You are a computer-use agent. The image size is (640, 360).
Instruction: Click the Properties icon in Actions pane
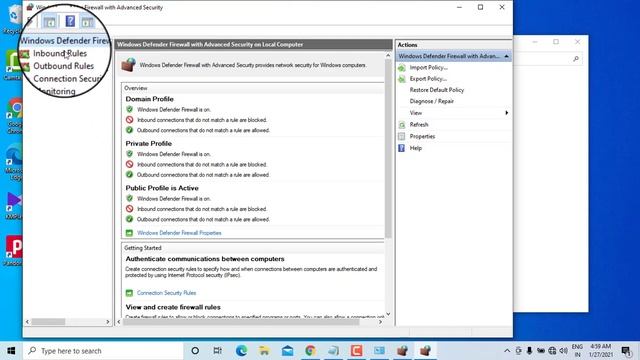click(402, 136)
